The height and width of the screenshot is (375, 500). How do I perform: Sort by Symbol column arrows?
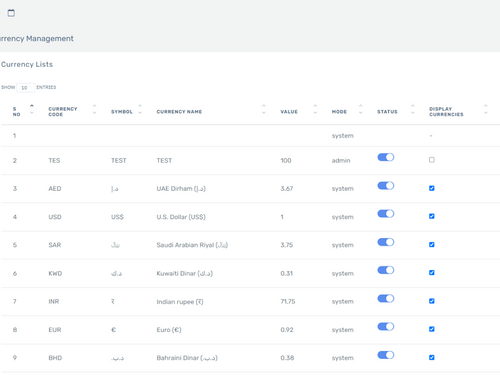click(x=140, y=109)
